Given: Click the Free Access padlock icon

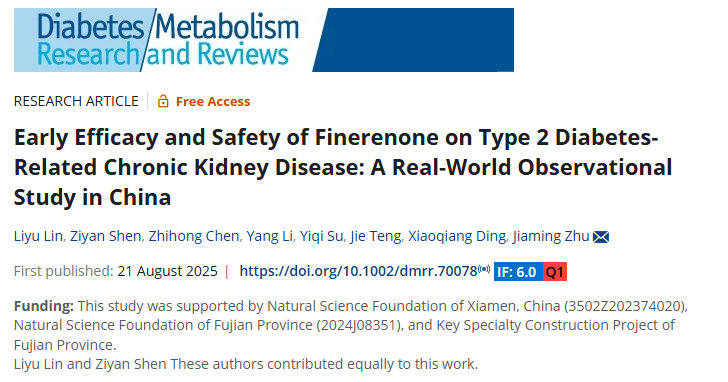Looking at the screenshot, I should (x=163, y=101).
